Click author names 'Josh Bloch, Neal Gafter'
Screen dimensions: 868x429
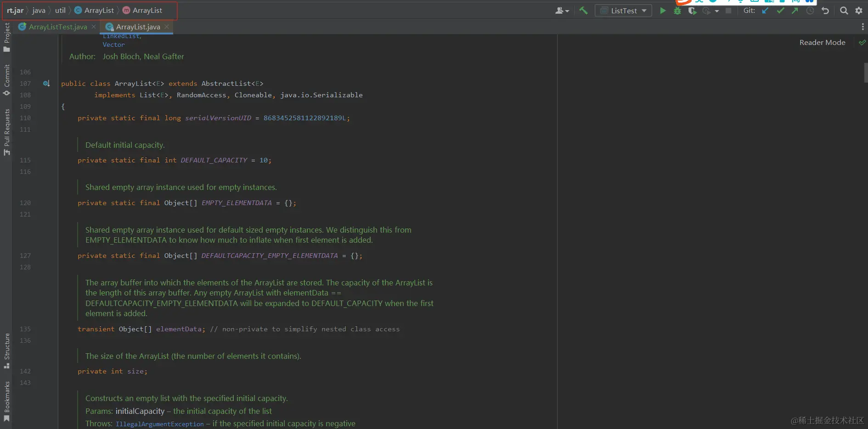pyautogui.click(x=143, y=56)
